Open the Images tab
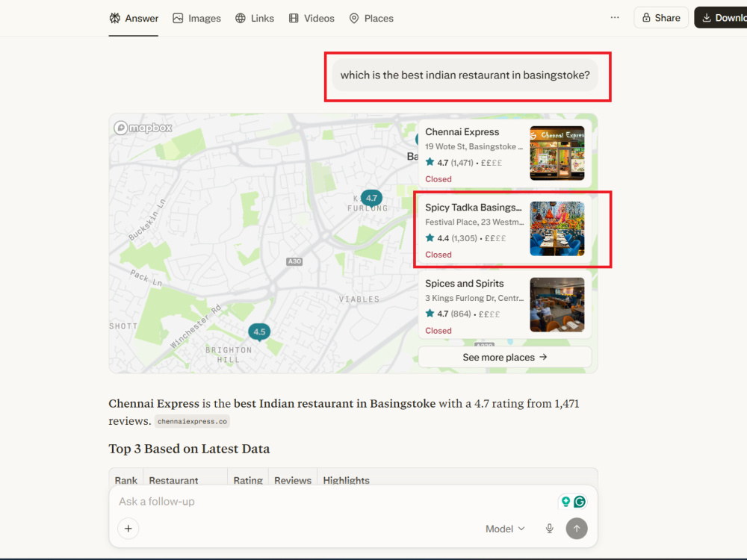 point(196,18)
